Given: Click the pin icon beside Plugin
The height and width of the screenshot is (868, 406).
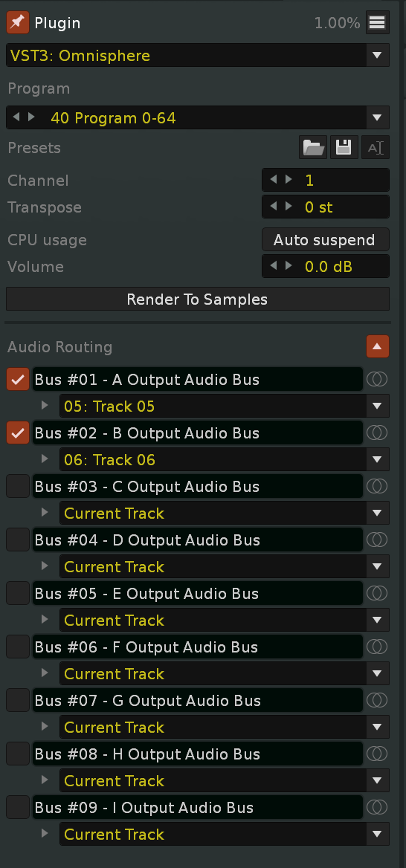Looking at the screenshot, I should (18, 23).
